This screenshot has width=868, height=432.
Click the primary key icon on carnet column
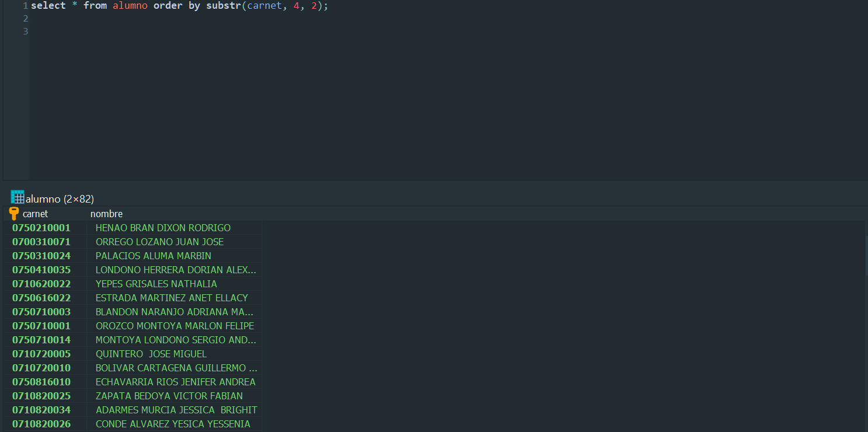point(14,214)
